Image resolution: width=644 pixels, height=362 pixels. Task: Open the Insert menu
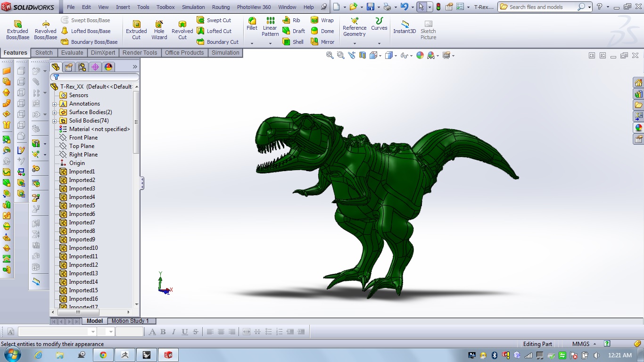[123, 7]
